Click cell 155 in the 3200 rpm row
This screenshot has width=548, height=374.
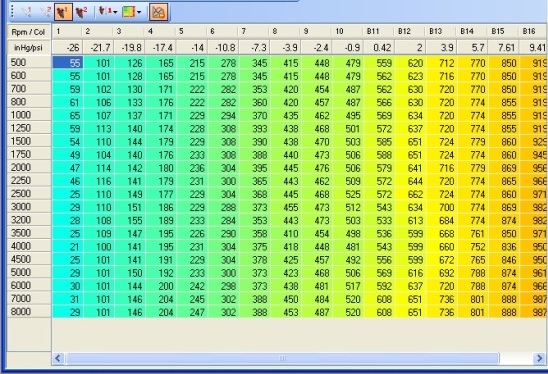click(130, 220)
